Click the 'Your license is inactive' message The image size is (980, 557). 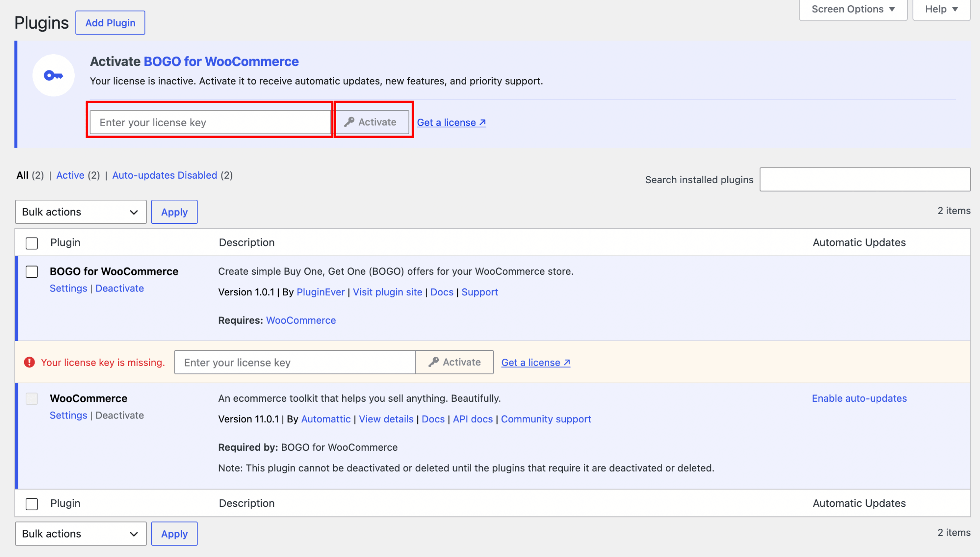(316, 81)
